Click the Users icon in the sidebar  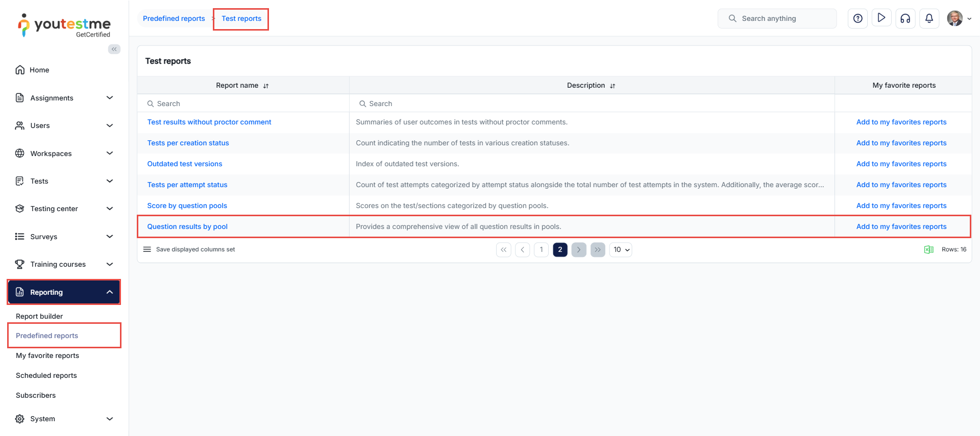pyautogui.click(x=20, y=125)
